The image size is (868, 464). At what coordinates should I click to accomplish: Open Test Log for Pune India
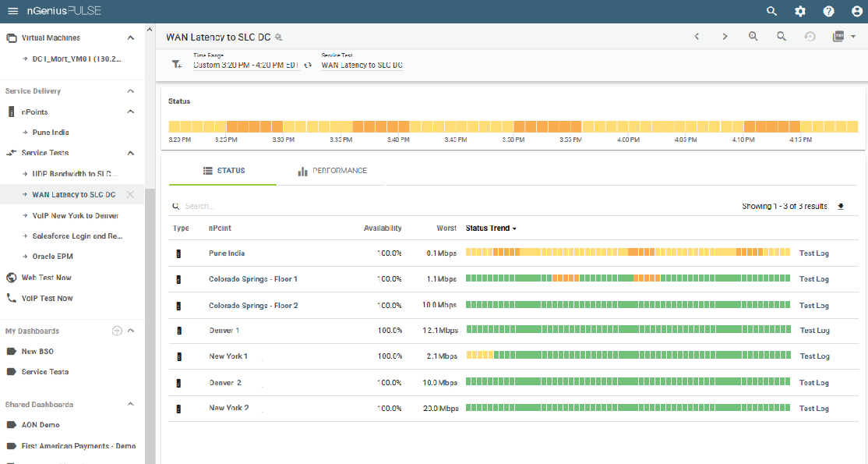pos(813,253)
